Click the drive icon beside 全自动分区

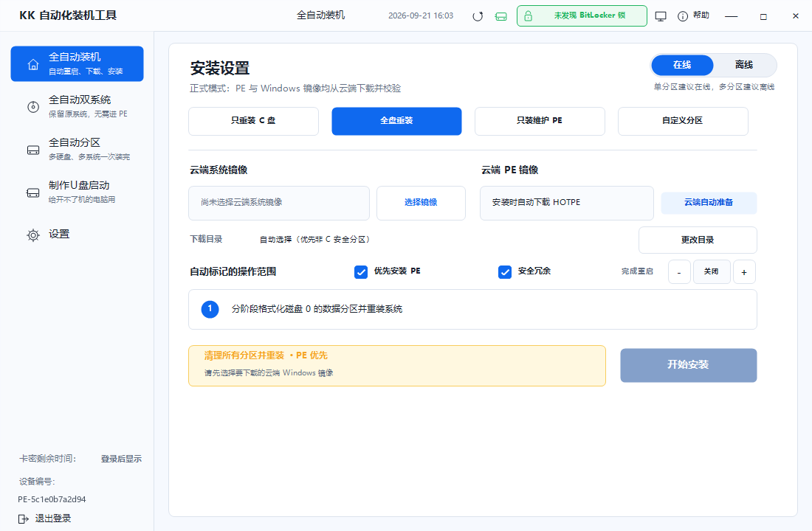pos(33,150)
